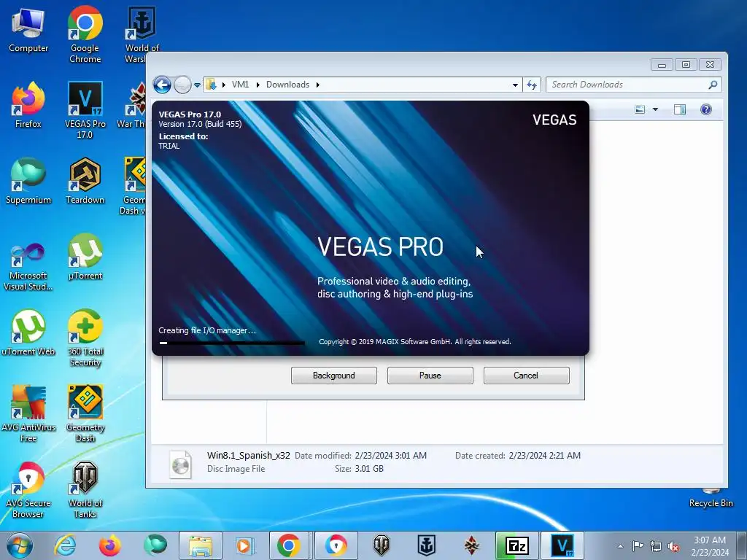Open µTorrent desktop shortcut

[x=85, y=257]
